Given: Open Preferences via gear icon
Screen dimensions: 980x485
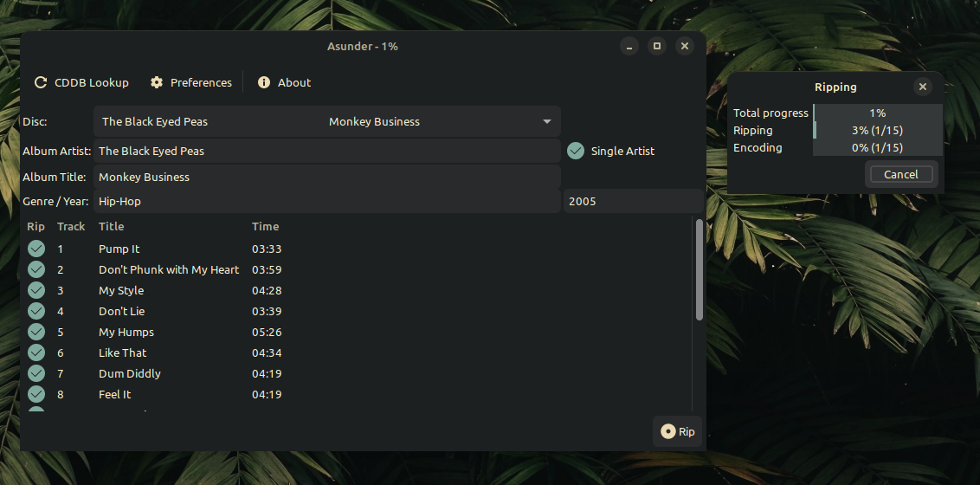Looking at the screenshot, I should pyautogui.click(x=156, y=82).
